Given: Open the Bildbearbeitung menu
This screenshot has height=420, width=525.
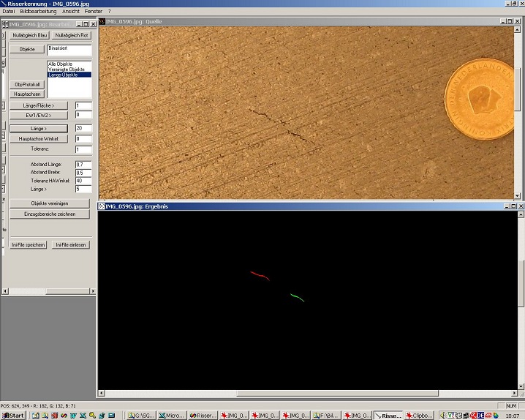Looking at the screenshot, I should 38,12.
